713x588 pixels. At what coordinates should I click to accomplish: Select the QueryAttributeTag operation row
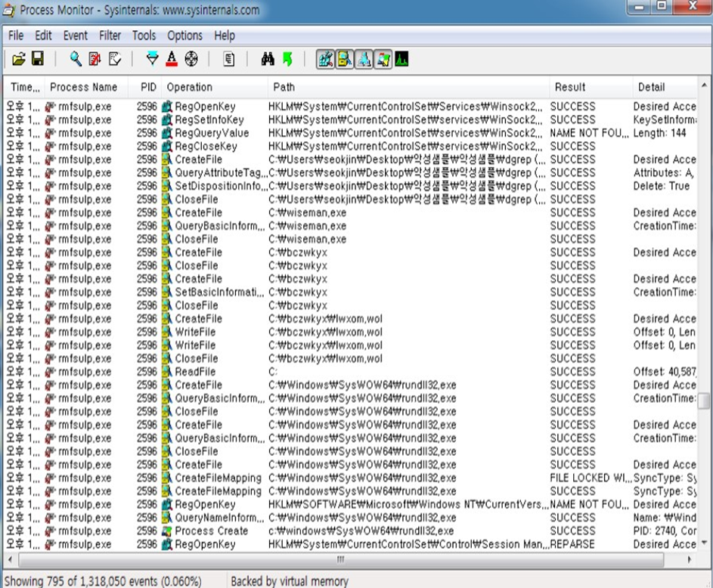pos(350,172)
